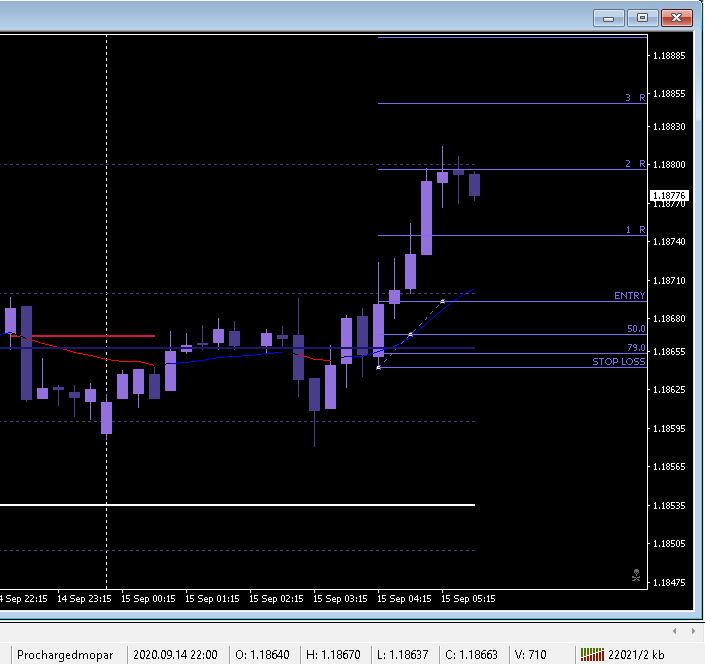
Task: Click the 1.18830 price scale value
Action: click(669, 127)
